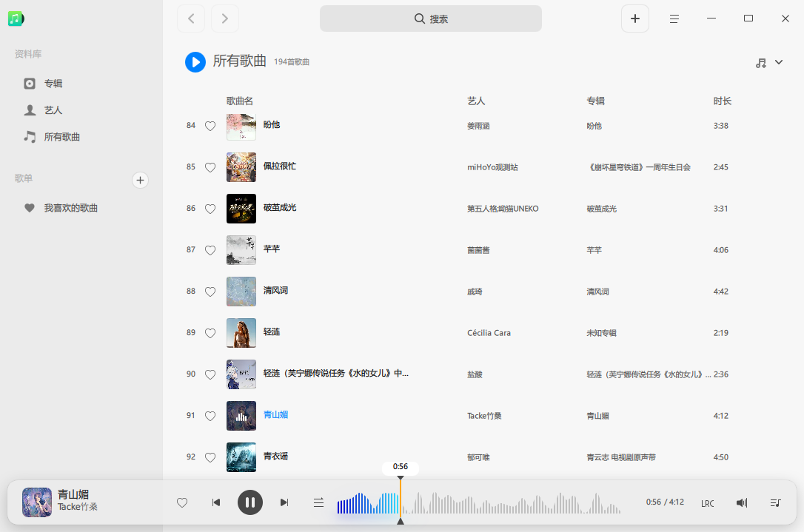Open the sort order music note icon

(761, 63)
